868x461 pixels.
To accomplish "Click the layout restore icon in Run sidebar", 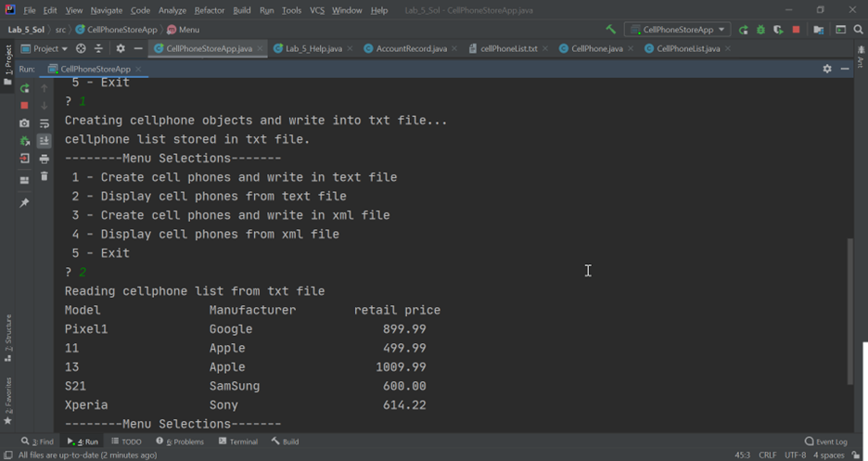I will 24,181.
